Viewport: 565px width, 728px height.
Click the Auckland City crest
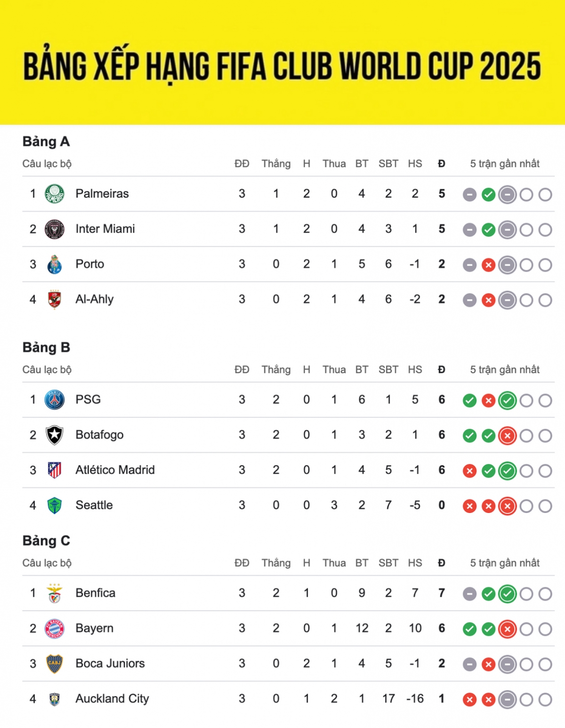[55, 699]
